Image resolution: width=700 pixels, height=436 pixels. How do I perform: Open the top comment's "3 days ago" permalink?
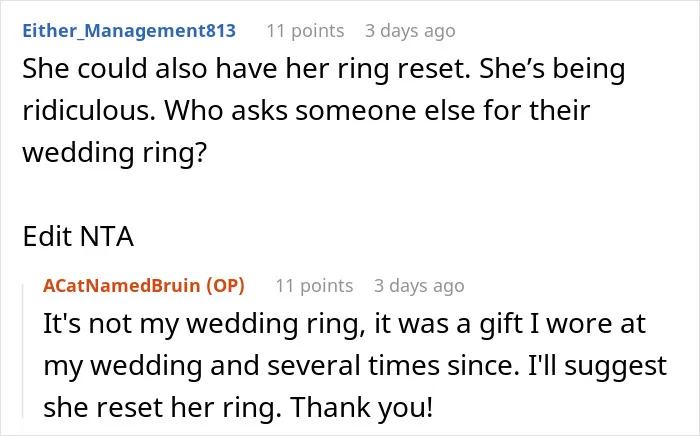coord(410,31)
